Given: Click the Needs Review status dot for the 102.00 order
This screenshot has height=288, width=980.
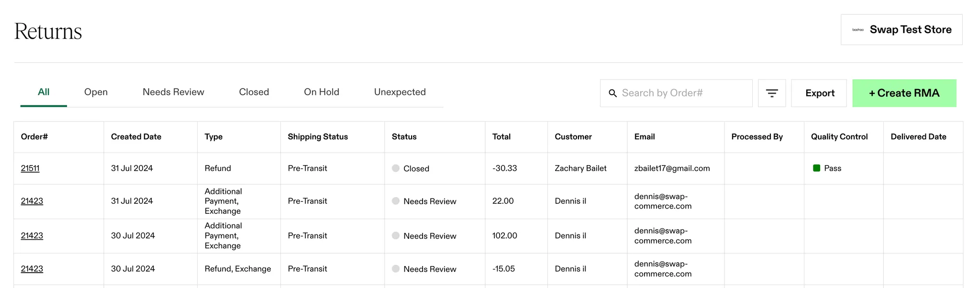Looking at the screenshot, I should pos(396,235).
